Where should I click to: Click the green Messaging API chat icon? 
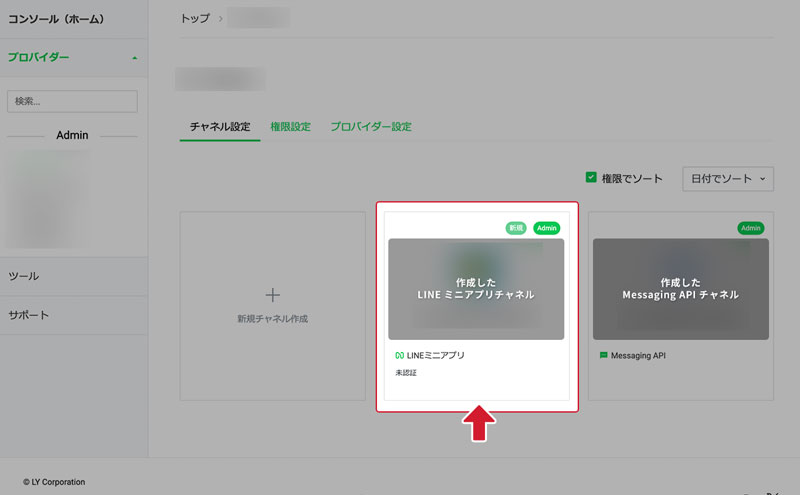(603, 355)
